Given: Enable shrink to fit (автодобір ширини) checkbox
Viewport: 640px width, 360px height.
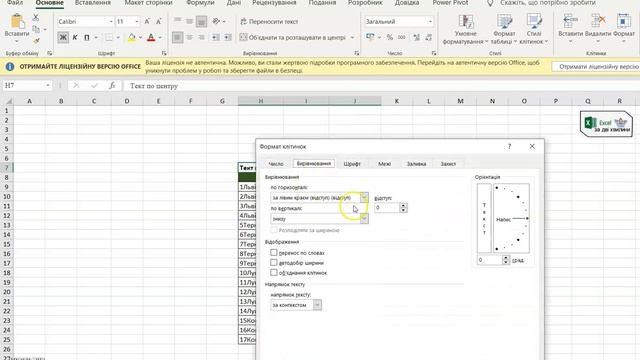Looking at the screenshot, I should (x=273, y=262).
